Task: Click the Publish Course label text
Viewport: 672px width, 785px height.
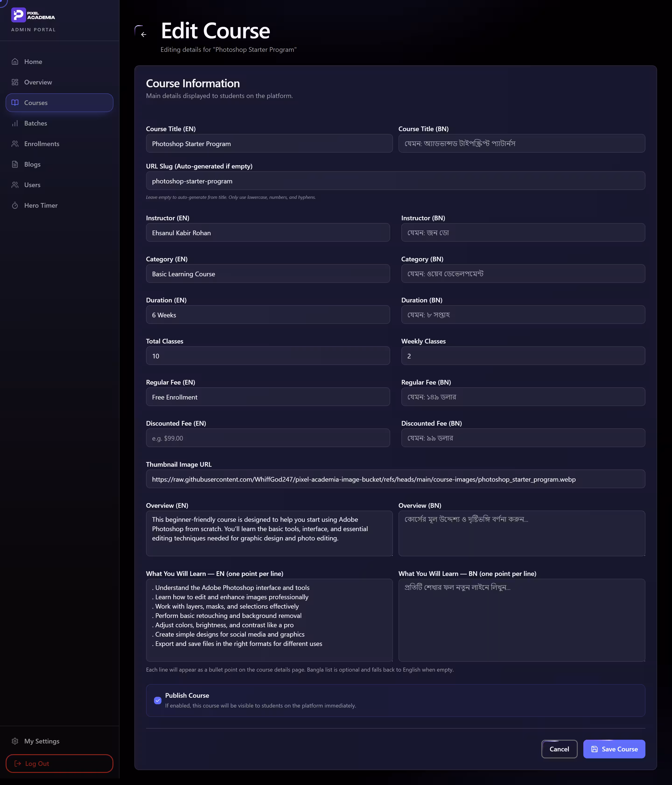Action: pos(187,695)
